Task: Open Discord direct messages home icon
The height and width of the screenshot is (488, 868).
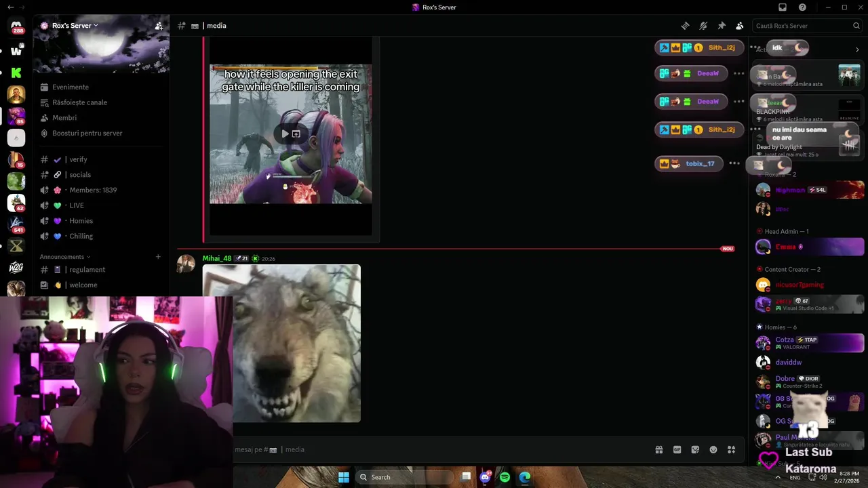Action: (16, 26)
